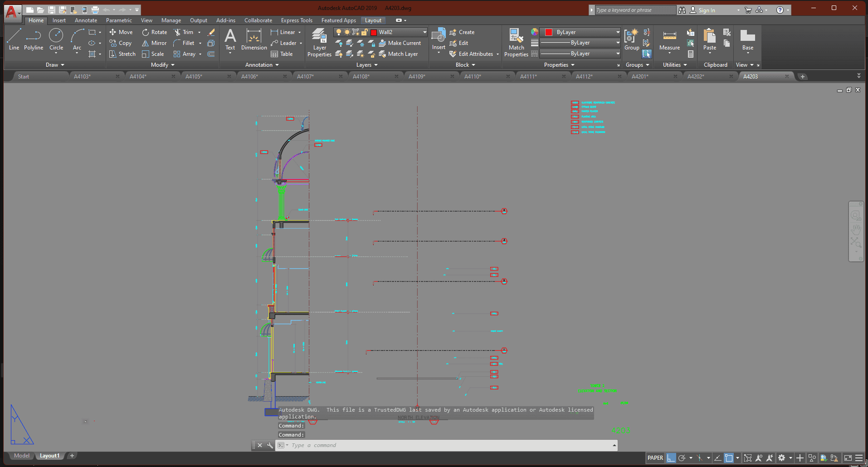This screenshot has width=868, height=467.
Task: Toggle PAPER space mode in status bar
Action: pos(655,458)
